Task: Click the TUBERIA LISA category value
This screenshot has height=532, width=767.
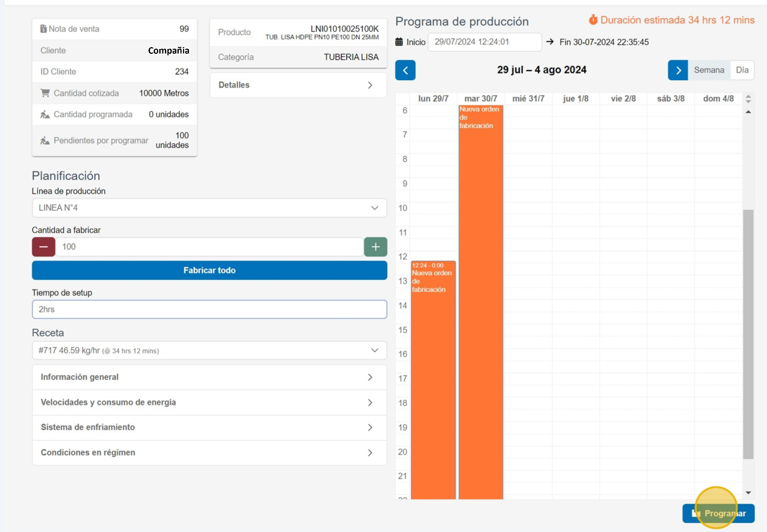Action: coord(351,57)
